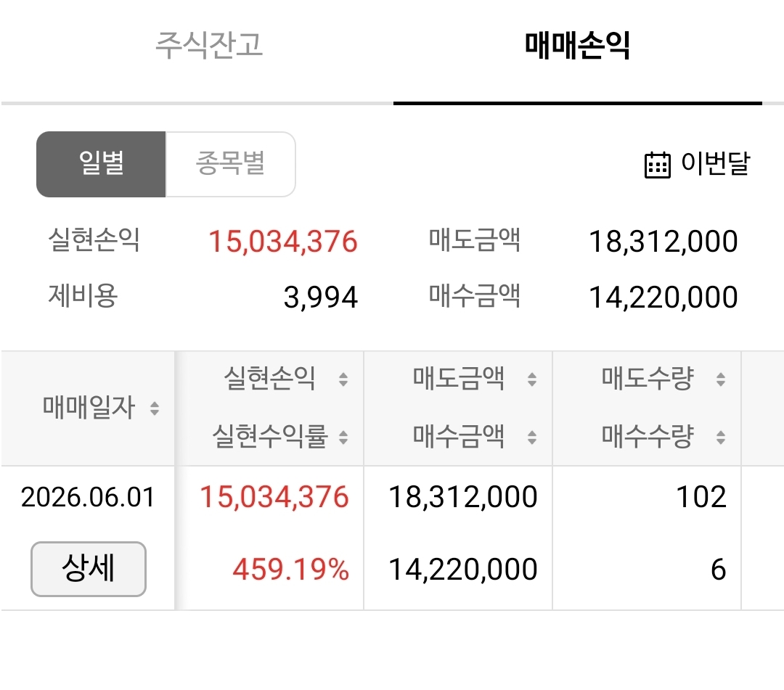Sort by 매수금액 column arrow
This screenshot has height=690, width=784.
coord(532,438)
